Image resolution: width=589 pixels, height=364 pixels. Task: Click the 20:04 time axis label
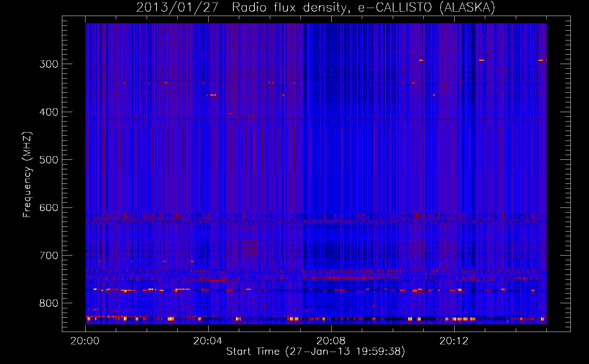tap(208, 341)
